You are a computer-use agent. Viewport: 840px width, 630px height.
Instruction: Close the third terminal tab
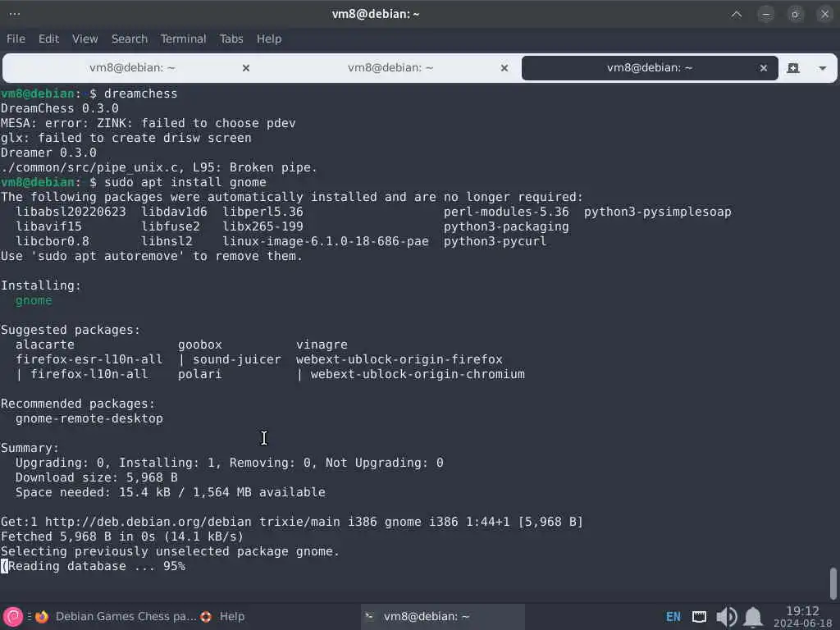click(764, 68)
